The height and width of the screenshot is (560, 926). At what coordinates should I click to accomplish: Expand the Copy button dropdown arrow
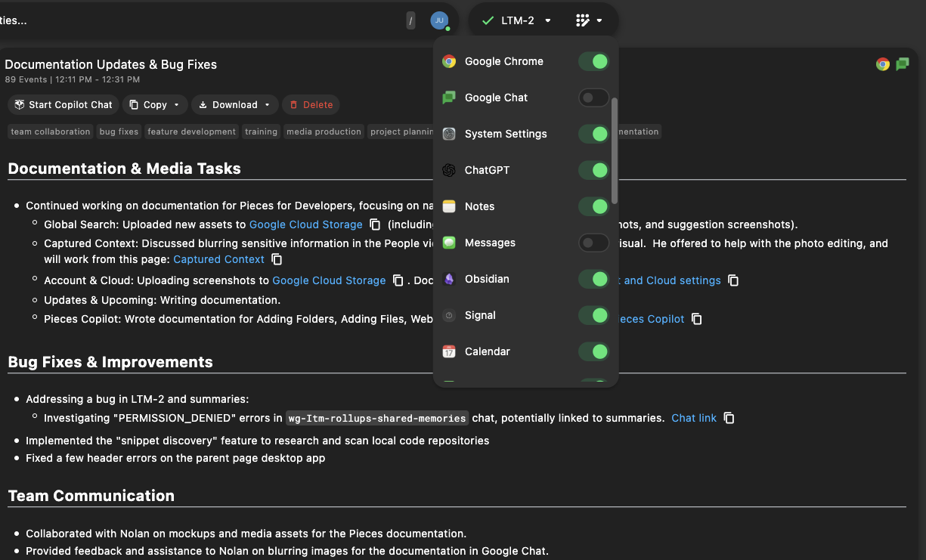coord(177,105)
